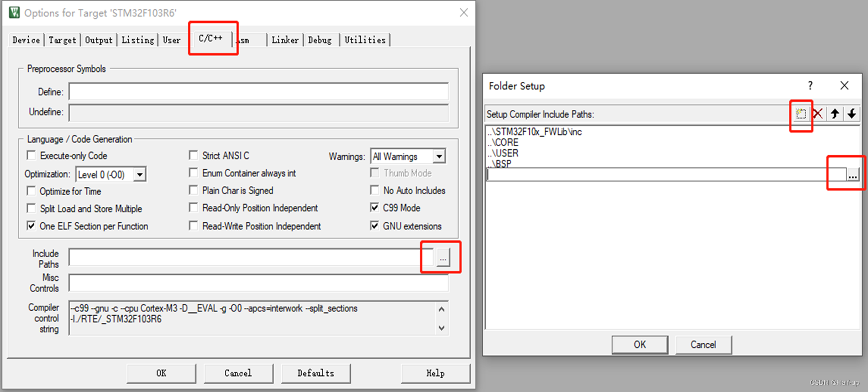Toggle Read-Only Position Independent checkbox

(193, 208)
